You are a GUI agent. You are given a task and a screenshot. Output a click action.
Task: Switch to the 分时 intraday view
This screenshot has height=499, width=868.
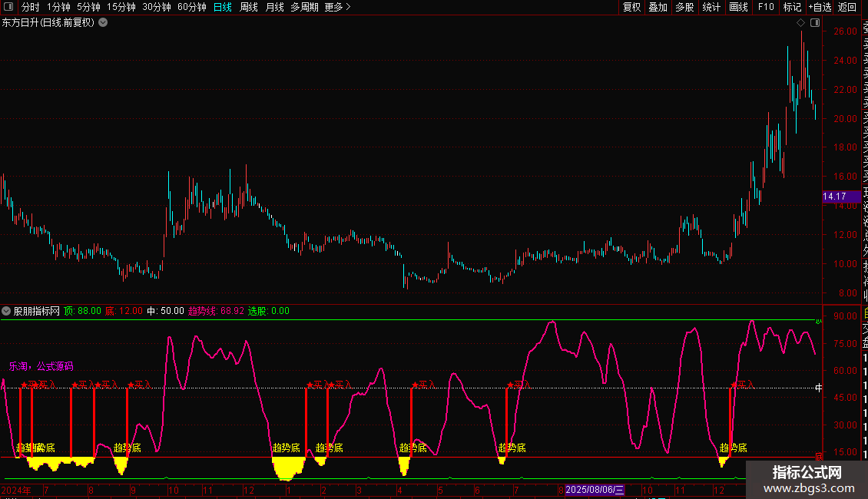[x=30, y=7]
